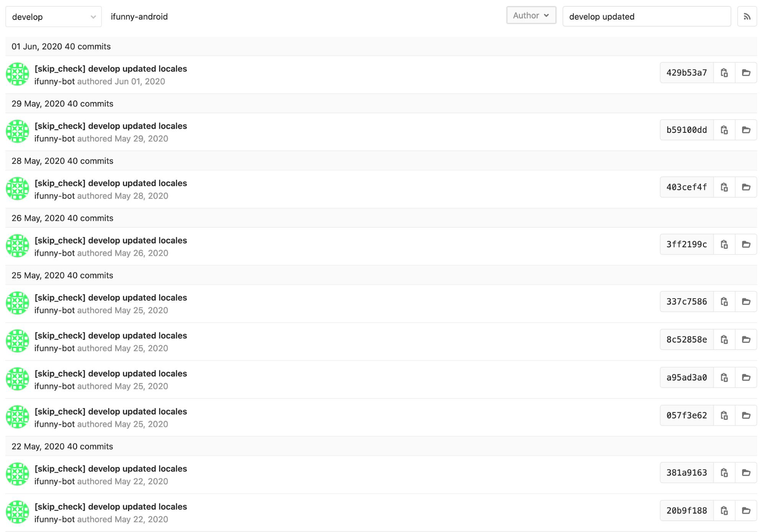Click the ifunny-android breadcrumb link
Image resolution: width=765 pixels, height=532 pixels.
(x=139, y=16)
